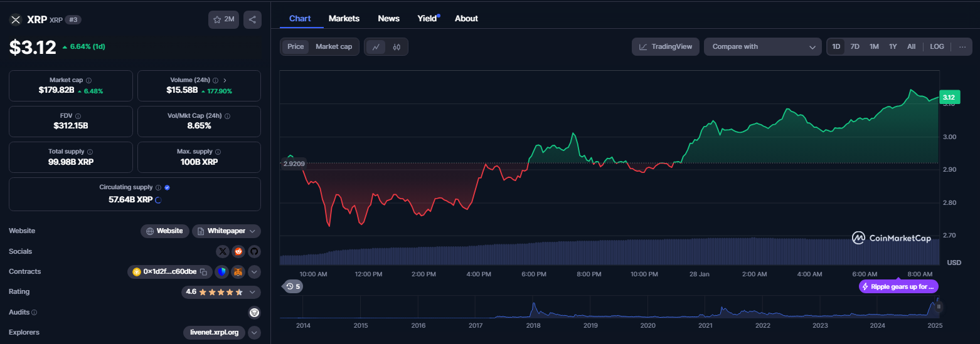Switch to the Yield tab
Screen dimensions: 980x344
pyautogui.click(x=428, y=18)
